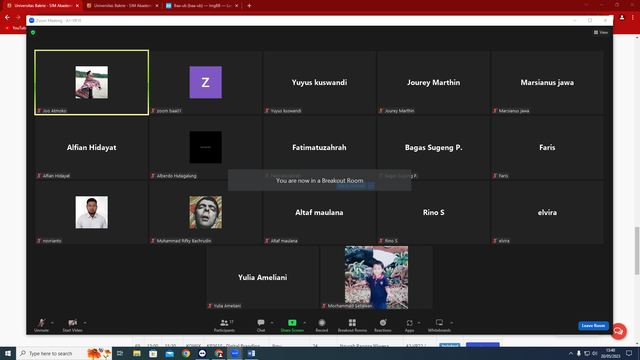
Task: Click the green Share Screen button
Action: (292, 325)
